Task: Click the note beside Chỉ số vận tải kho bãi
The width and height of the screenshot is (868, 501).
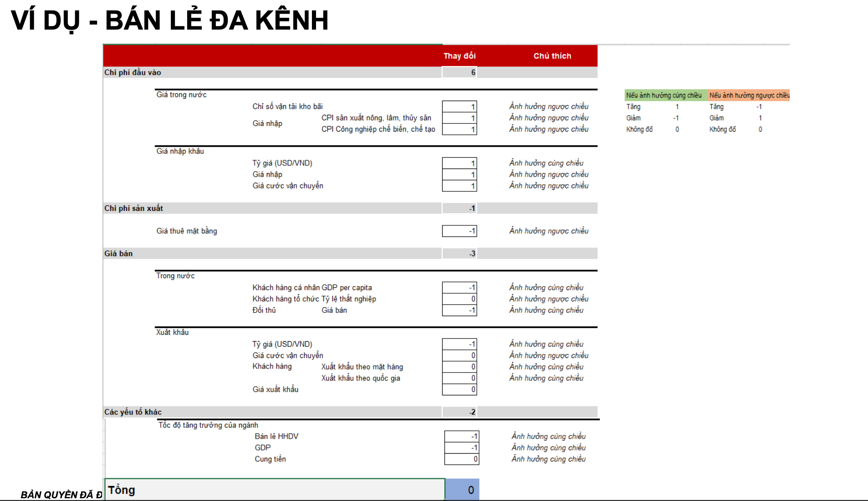Action: (x=549, y=107)
